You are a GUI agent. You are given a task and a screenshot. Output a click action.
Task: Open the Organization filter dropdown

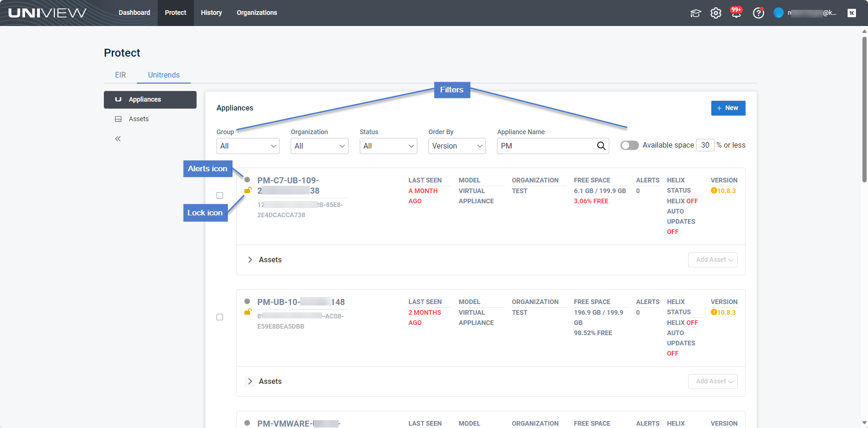[319, 146]
